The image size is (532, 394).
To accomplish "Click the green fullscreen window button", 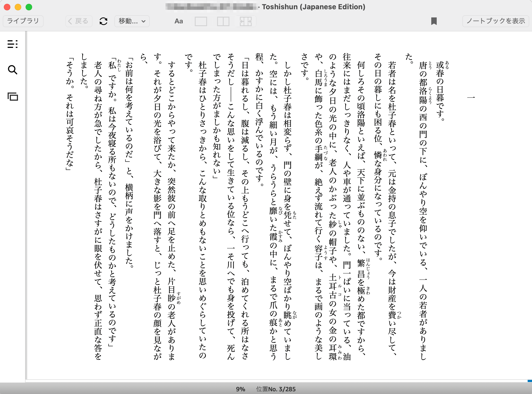I will click(x=29, y=7).
